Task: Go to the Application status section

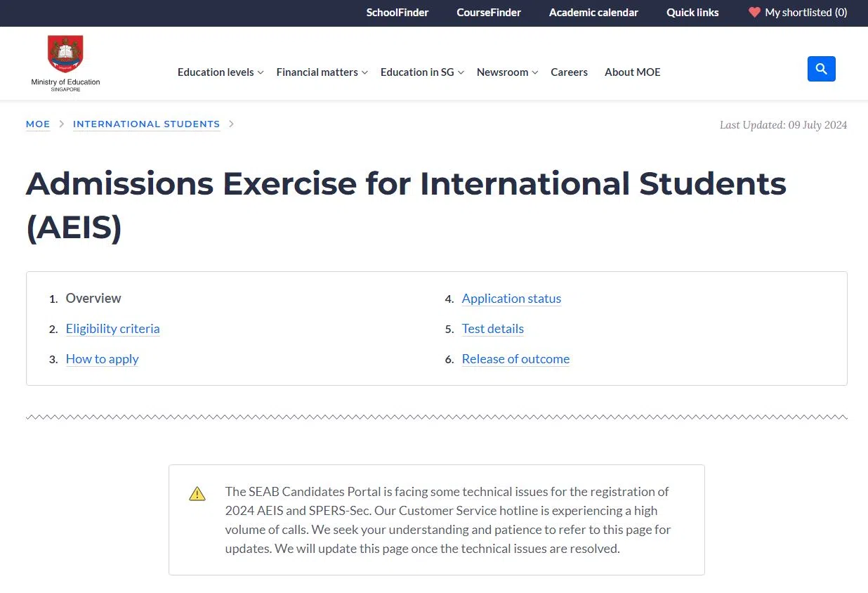Action: coord(511,299)
